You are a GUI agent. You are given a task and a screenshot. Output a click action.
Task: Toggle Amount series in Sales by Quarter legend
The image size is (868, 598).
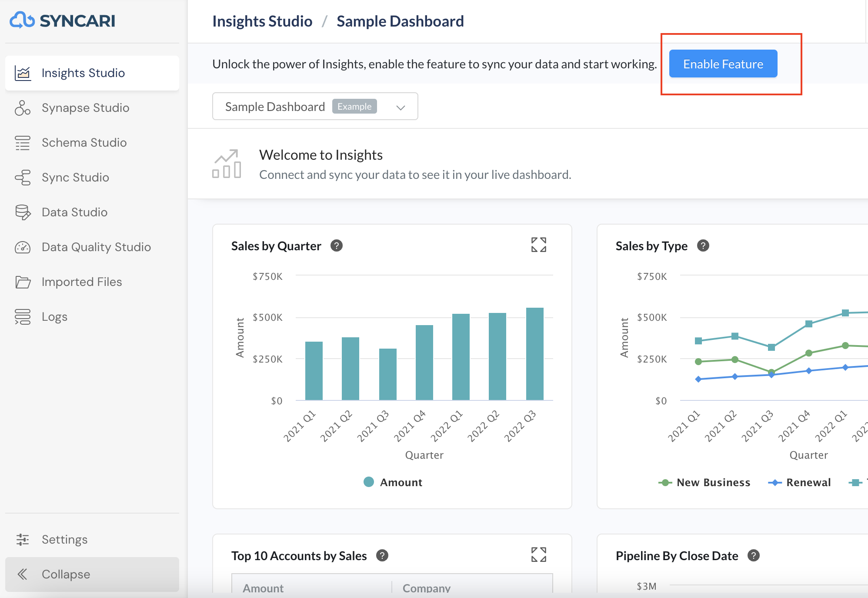click(x=393, y=482)
